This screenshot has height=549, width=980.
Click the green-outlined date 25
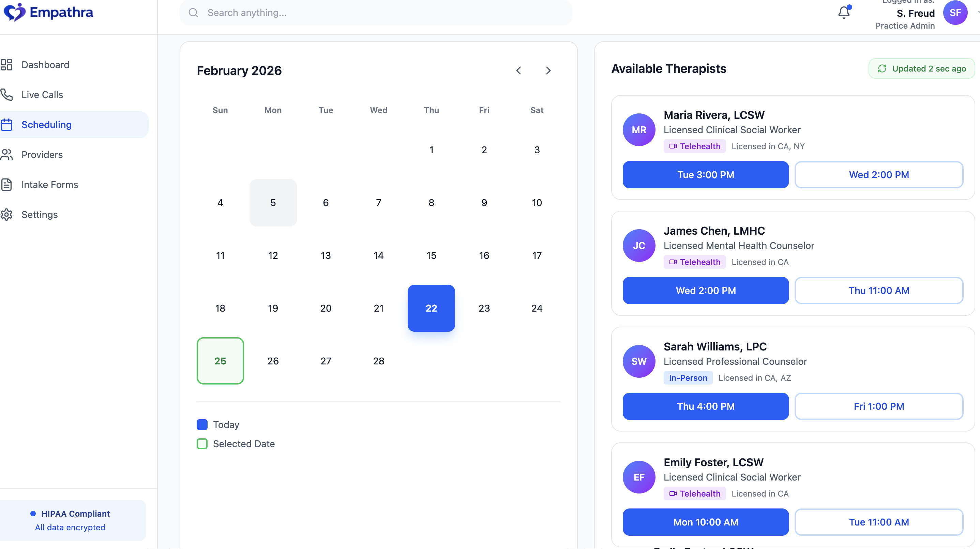220,361
